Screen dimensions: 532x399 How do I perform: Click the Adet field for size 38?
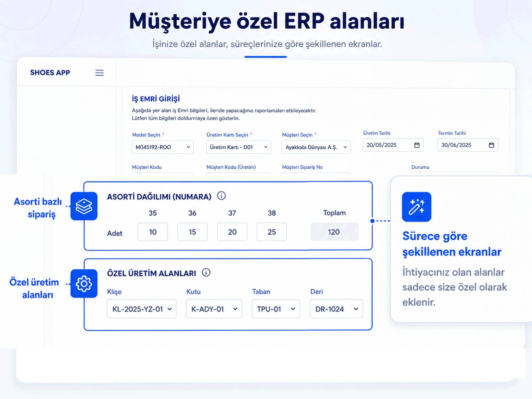(x=272, y=232)
